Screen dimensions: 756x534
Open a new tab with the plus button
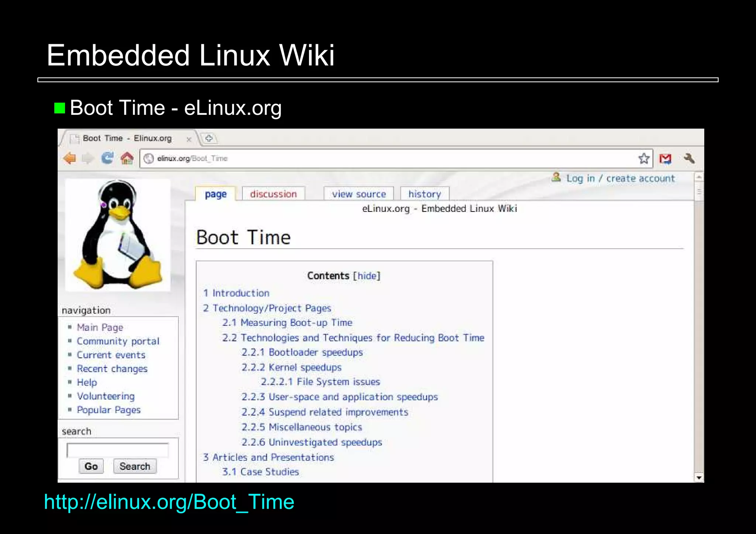point(209,138)
